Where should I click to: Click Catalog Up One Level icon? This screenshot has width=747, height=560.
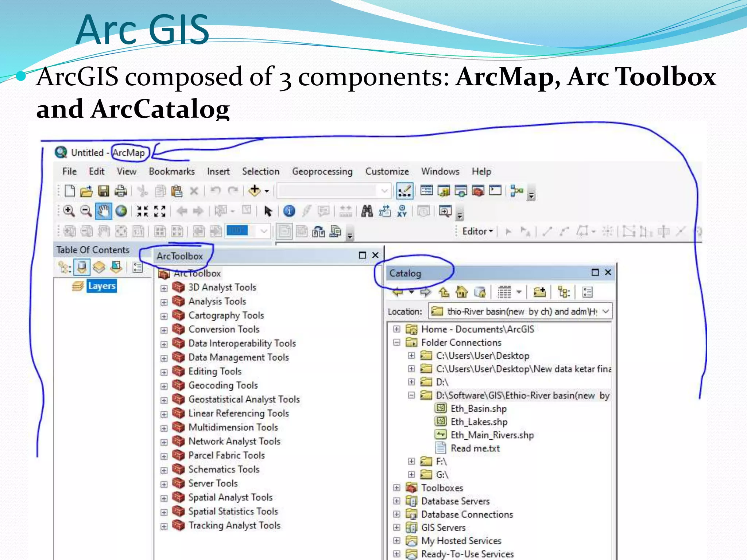point(444,292)
